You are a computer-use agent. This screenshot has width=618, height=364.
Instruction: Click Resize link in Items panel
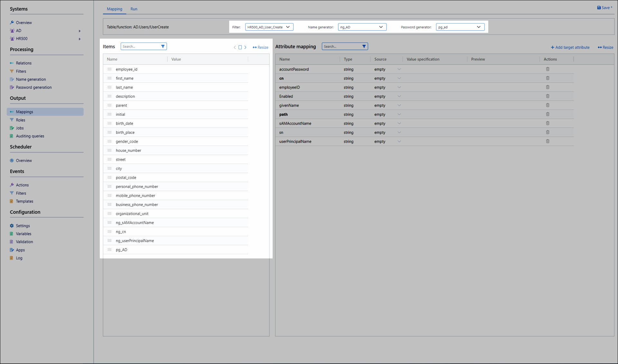point(260,47)
